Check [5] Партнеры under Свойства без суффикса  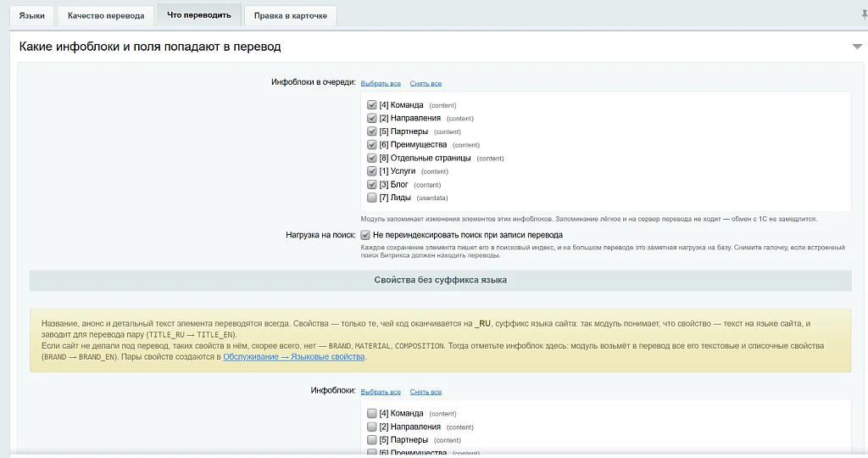[371, 439]
